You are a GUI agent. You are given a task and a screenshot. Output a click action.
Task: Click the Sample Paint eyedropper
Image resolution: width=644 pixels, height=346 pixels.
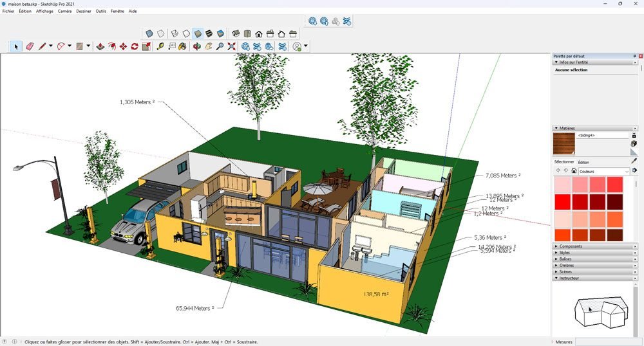click(x=634, y=161)
